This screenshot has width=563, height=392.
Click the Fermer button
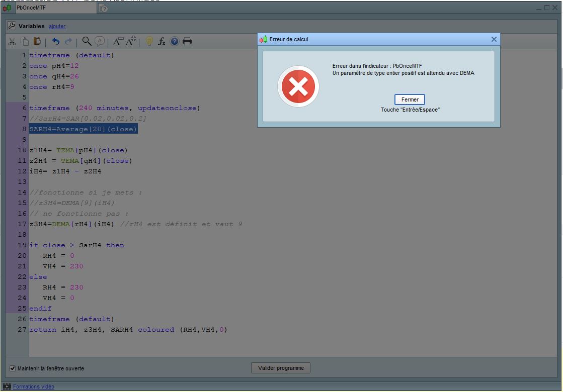pyautogui.click(x=410, y=100)
